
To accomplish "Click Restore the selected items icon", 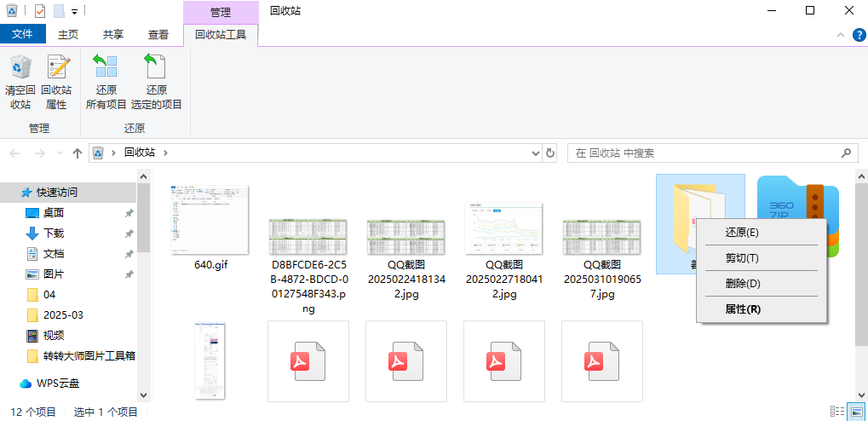I will coord(156,68).
